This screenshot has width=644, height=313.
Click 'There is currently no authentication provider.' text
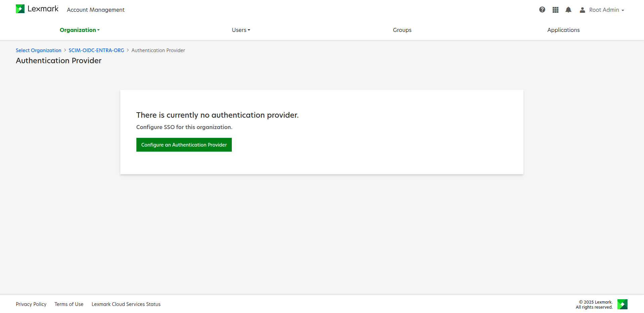[x=217, y=115]
